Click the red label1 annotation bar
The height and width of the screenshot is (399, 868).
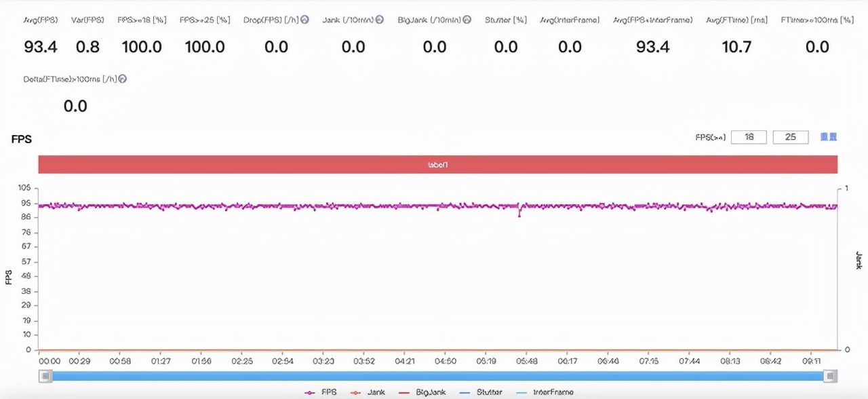click(439, 164)
